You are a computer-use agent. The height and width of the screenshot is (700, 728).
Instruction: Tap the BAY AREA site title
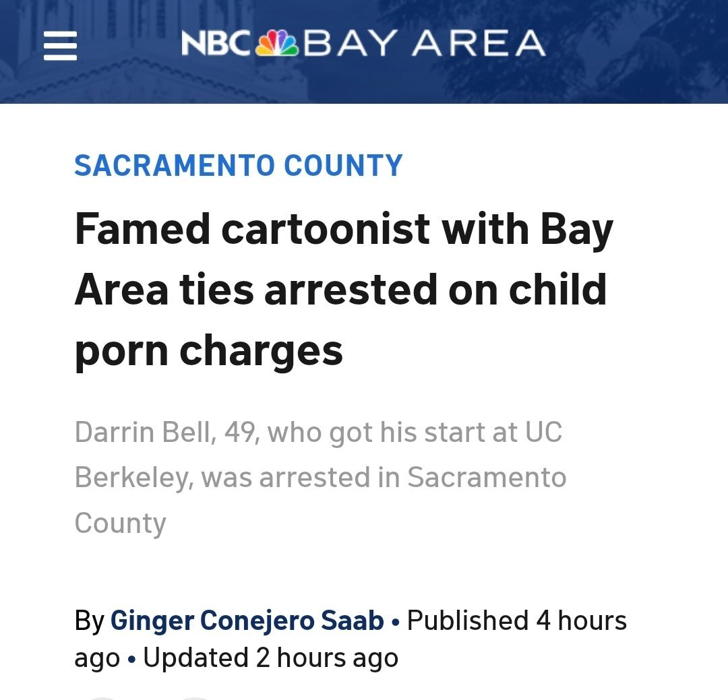425,44
